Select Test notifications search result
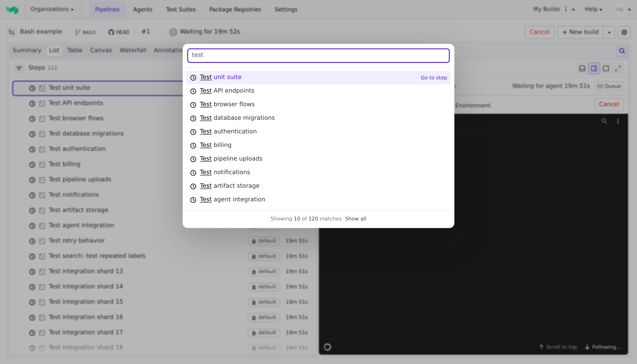637x364 pixels. pos(318,172)
